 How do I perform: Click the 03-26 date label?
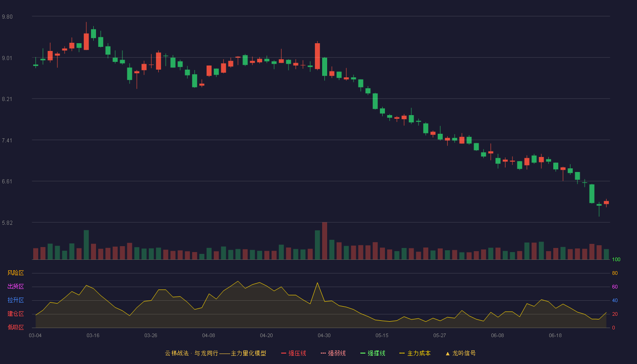pos(151,335)
